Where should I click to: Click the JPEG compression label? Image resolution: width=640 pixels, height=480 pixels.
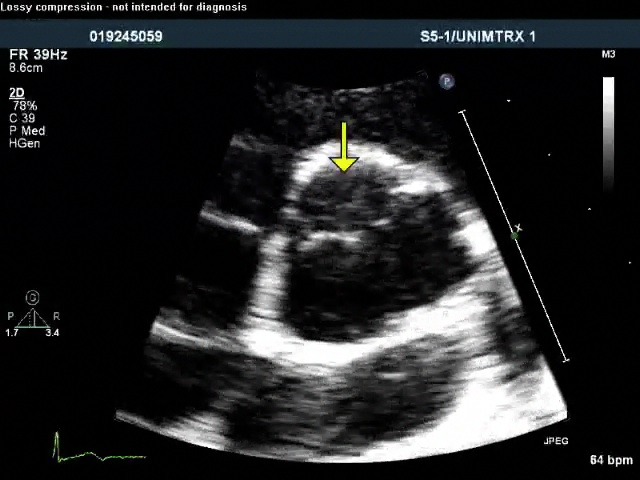(555, 441)
